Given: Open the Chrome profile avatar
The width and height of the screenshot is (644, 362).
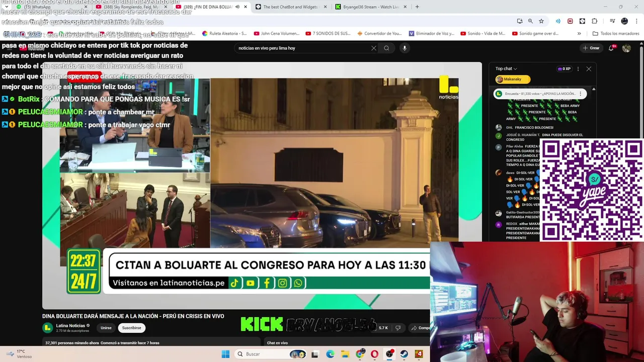Looking at the screenshot, I should click(x=624, y=21).
